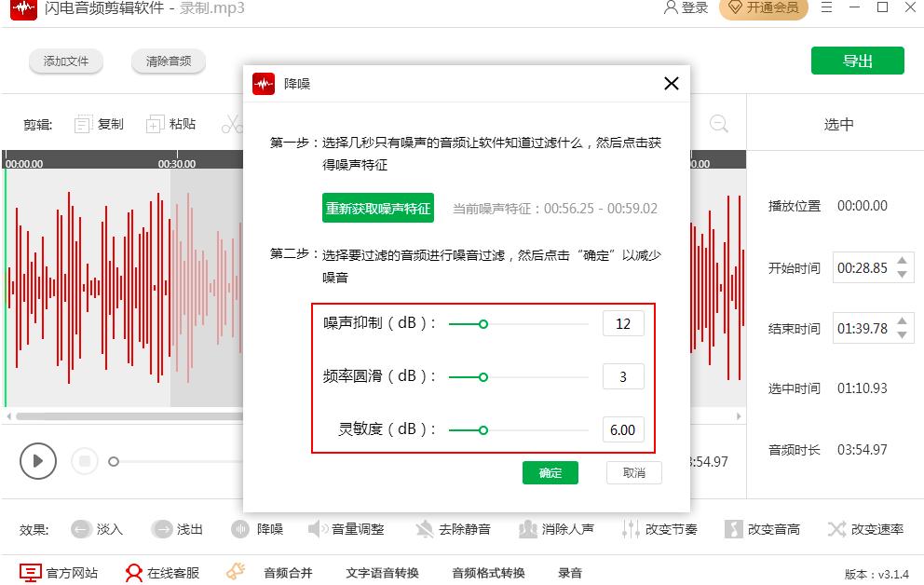
Task: Click the 复制 copy tool
Action: [99, 124]
